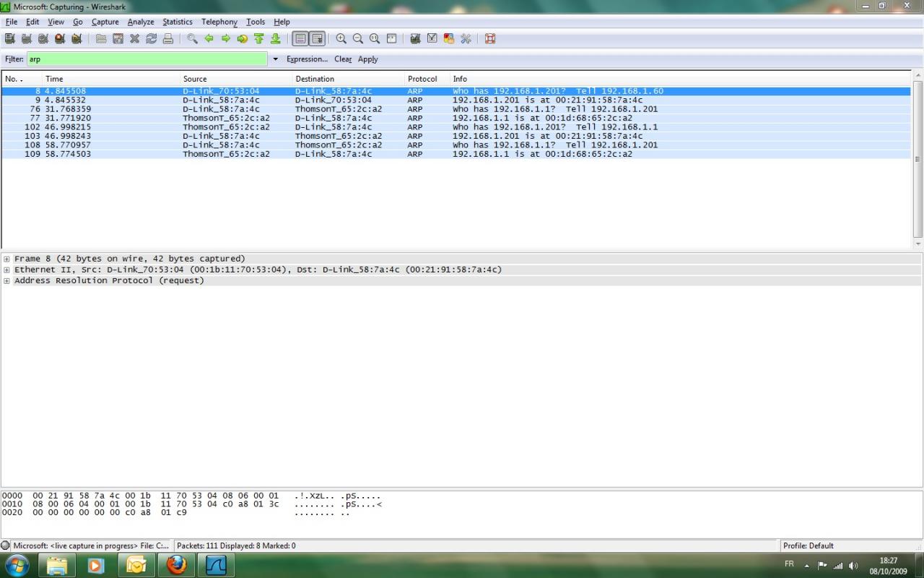Open a capture file via toolbar
The image size is (924, 578).
(x=101, y=38)
